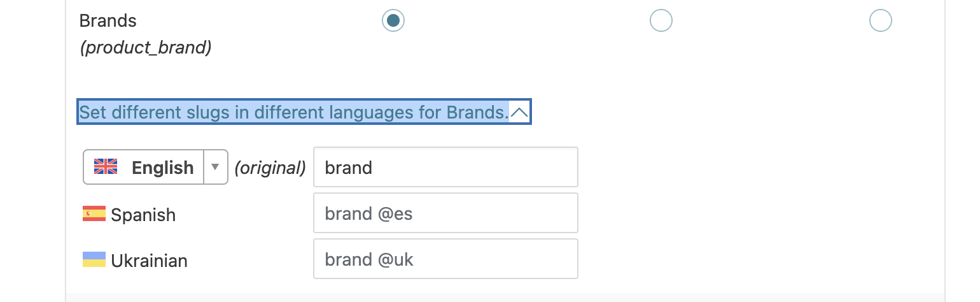
Task: Click the Spanish language label
Action: tap(143, 215)
